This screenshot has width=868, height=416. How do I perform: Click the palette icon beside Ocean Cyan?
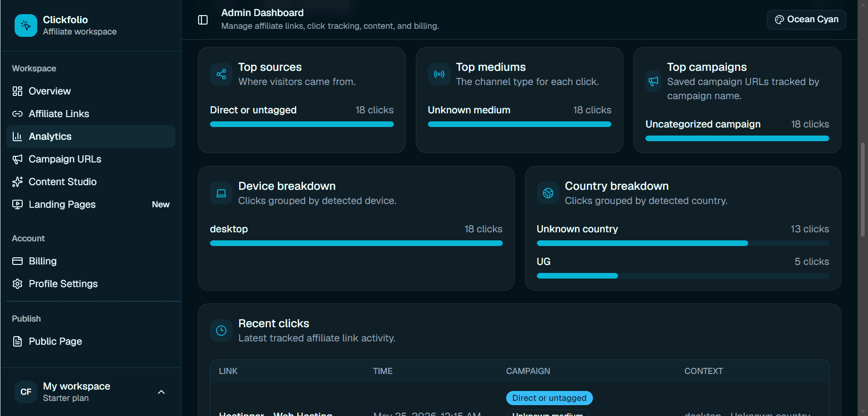779,19
